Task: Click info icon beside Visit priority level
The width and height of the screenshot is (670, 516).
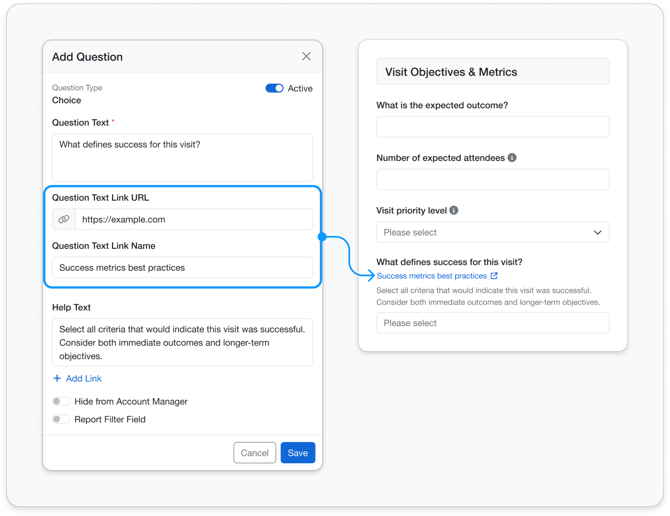Action: [x=454, y=210]
